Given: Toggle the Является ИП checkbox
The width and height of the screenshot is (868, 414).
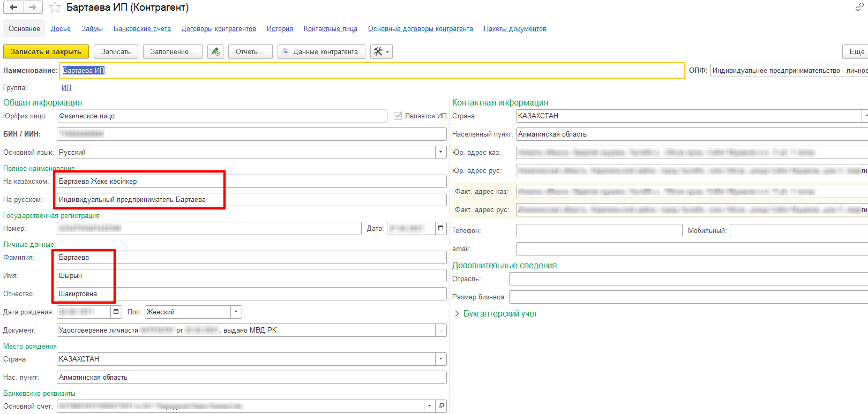Looking at the screenshot, I should [x=398, y=116].
